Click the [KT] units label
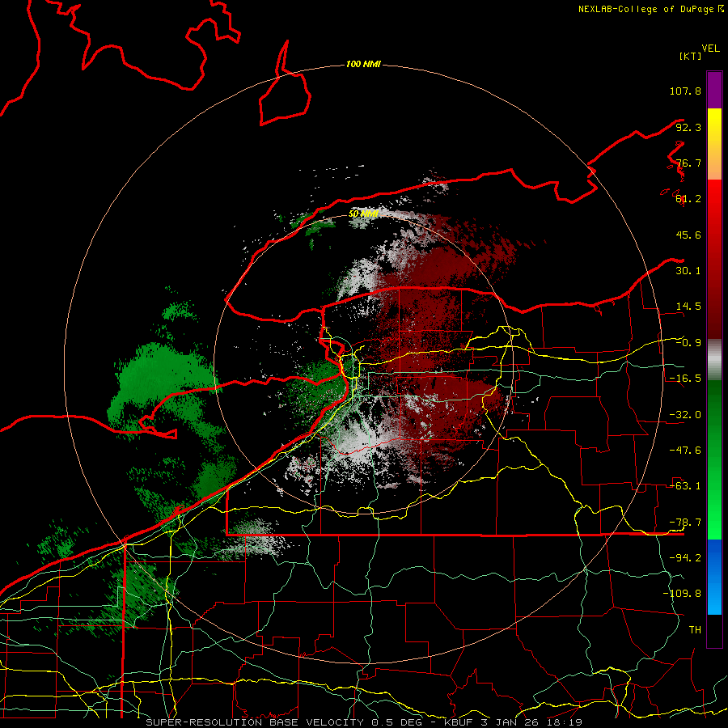728x728 pixels. pos(691,56)
